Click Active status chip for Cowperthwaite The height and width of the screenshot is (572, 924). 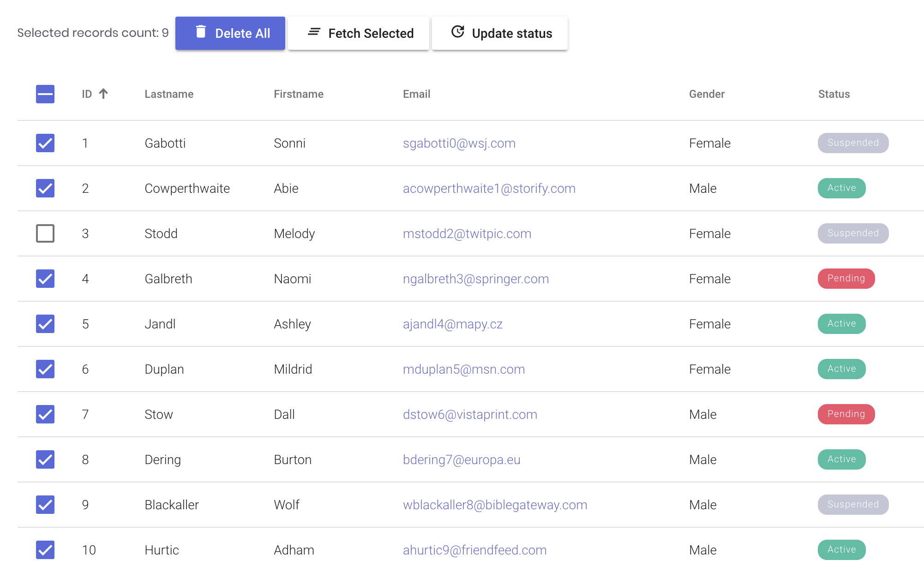[x=841, y=188]
